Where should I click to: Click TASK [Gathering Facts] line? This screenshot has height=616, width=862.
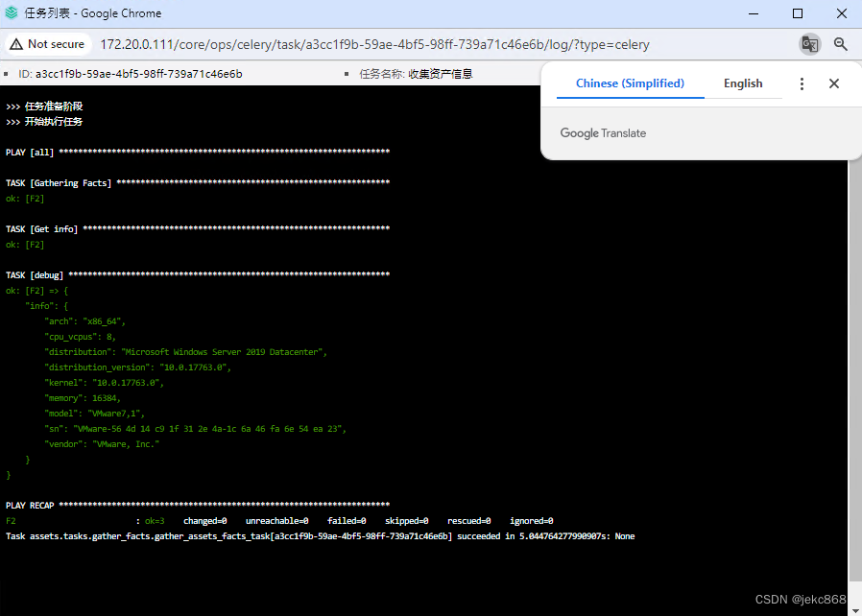click(x=198, y=183)
